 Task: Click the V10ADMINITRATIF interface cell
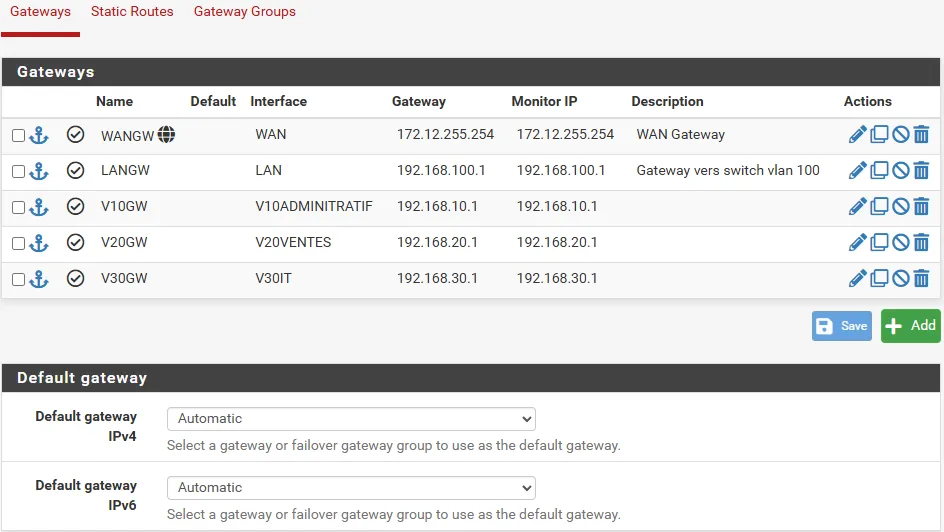pyautogui.click(x=314, y=206)
